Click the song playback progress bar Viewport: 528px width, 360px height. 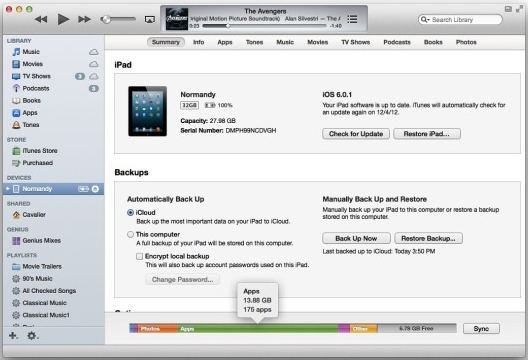click(x=264, y=26)
